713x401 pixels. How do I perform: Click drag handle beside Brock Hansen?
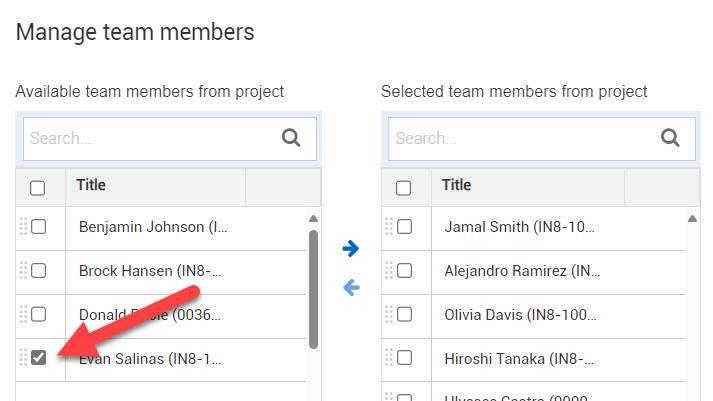24,270
